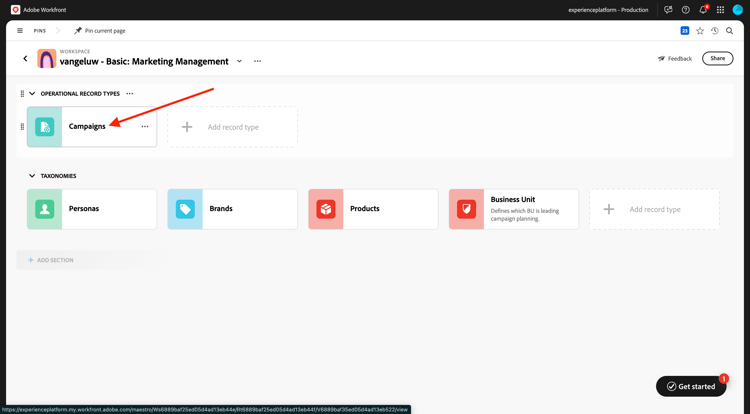
Task: Click the Feedback link
Action: [x=675, y=58]
